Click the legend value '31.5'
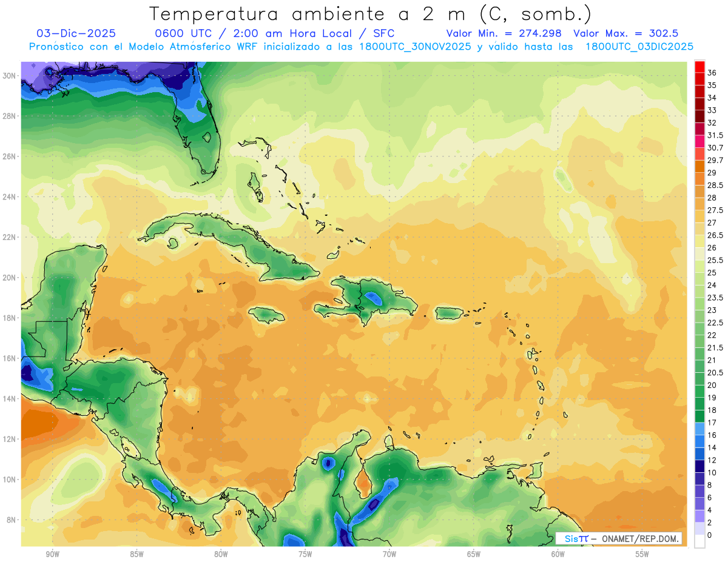 coord(715,135)
